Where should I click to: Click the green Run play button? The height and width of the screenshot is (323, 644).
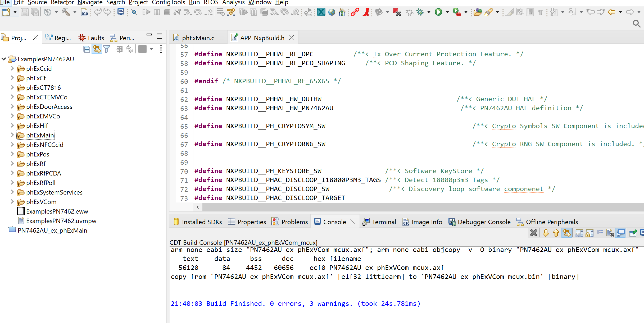[x=438, y=12]
